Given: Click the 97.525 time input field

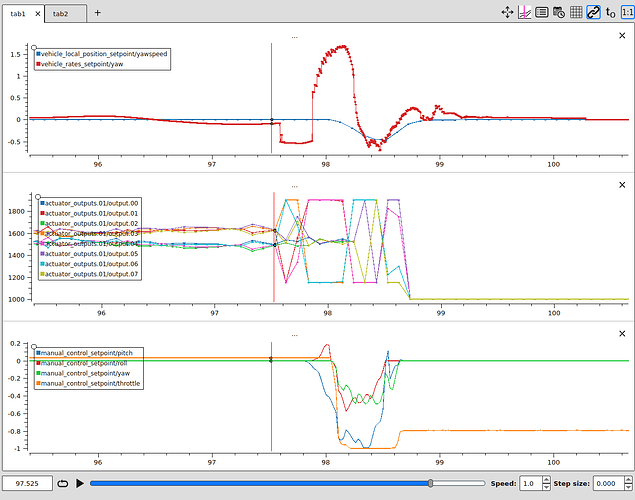Looking at the screenshot, I should [x=27, y=483].
